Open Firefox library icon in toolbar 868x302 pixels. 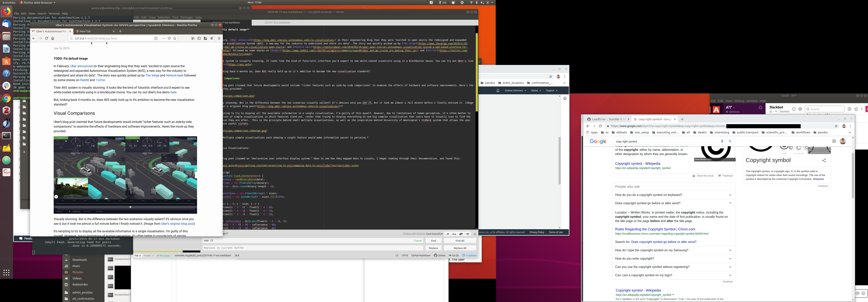coord(193,38)
